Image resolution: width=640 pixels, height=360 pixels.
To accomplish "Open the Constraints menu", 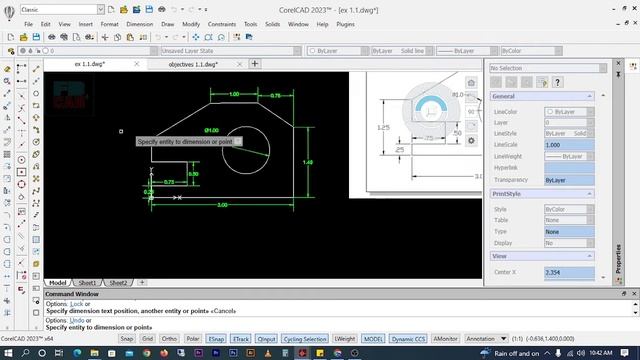I will point(222,24).
